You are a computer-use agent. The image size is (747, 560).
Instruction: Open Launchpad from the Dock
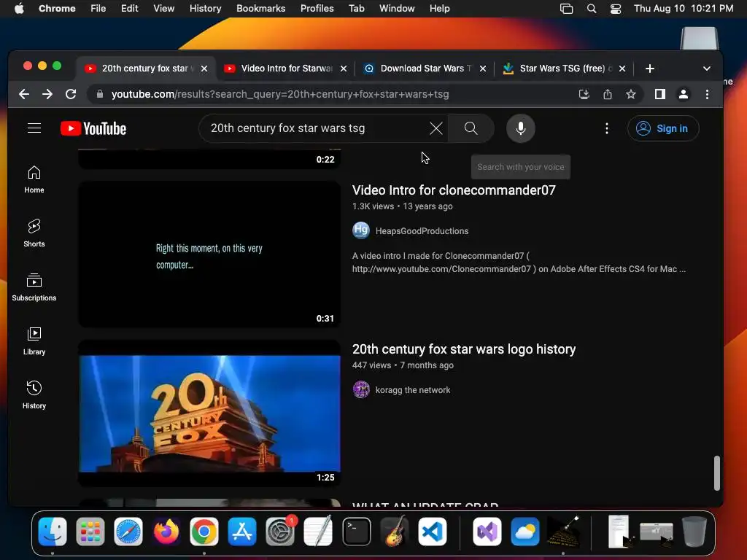pos(90,532)
